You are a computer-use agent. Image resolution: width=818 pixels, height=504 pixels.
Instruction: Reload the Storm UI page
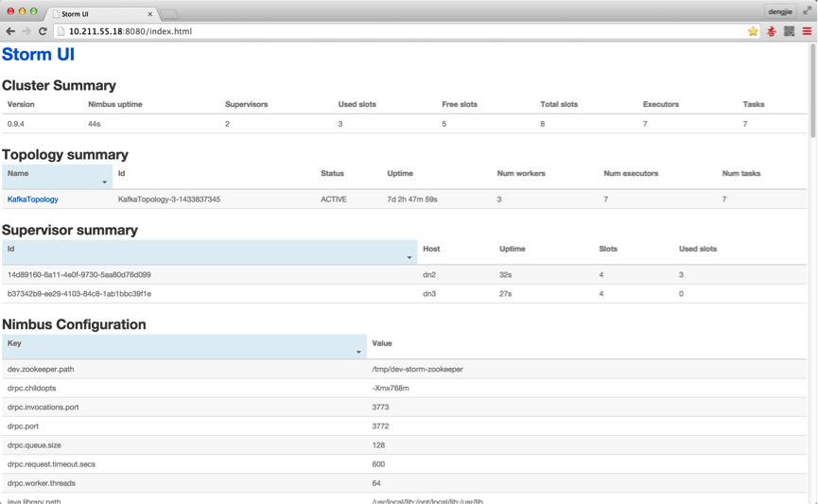(43, 31)
